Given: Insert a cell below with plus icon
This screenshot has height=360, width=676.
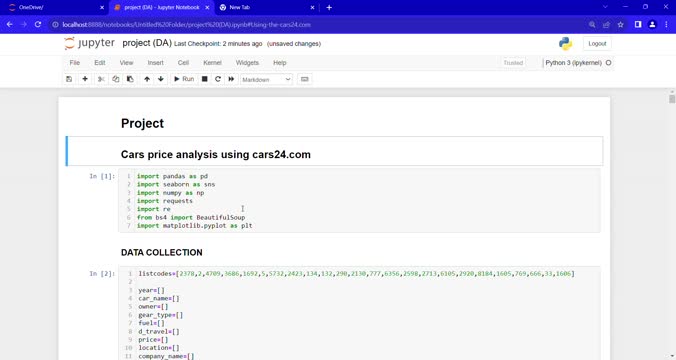Looking at the screenshot, I should tap(85, 79).
